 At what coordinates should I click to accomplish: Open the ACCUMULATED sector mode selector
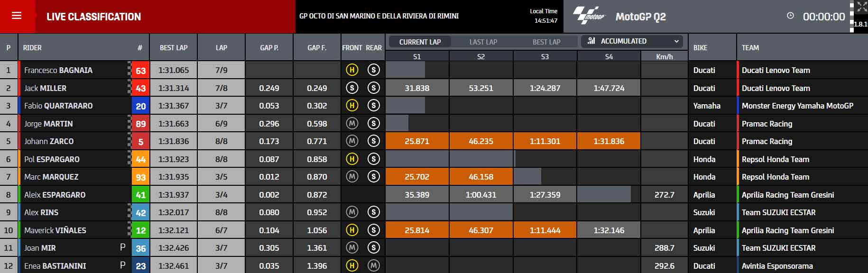click(x=632, y=41)
